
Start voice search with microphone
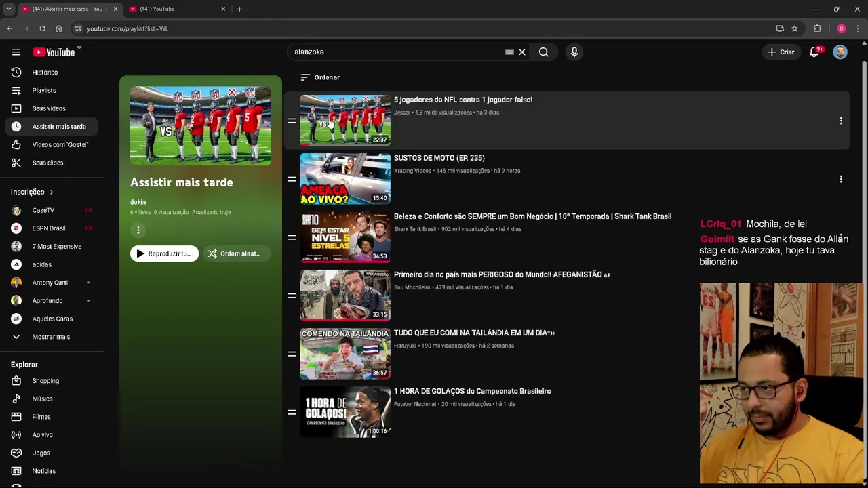coord(574,52)
